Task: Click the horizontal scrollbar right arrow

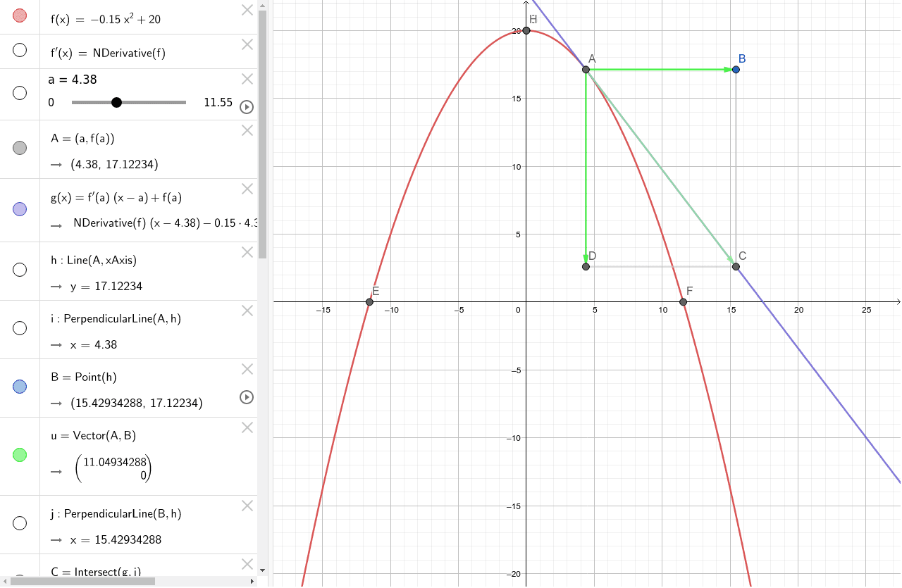Action: coord(252,582)
